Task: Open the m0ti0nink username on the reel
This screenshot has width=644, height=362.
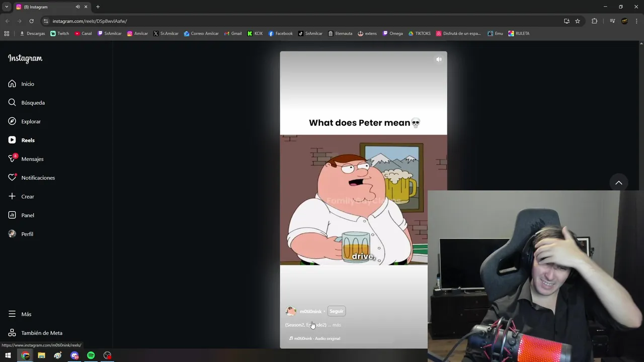Action: tap(310, 311)
